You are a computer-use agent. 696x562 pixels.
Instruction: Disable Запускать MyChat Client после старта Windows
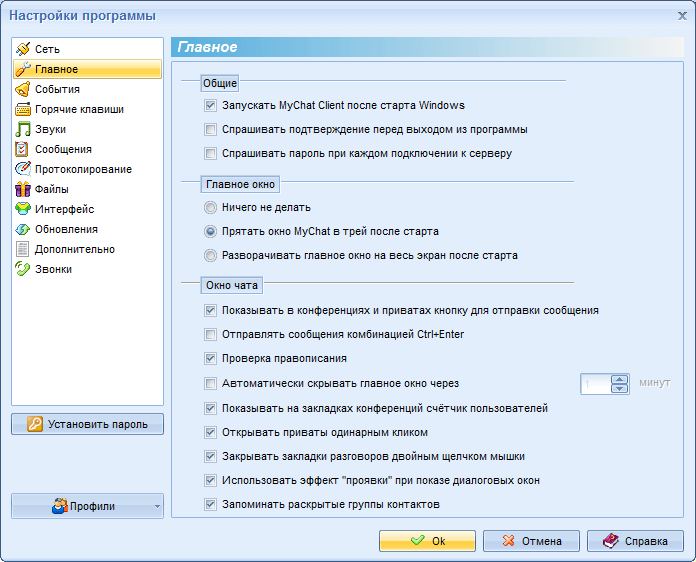210,105
